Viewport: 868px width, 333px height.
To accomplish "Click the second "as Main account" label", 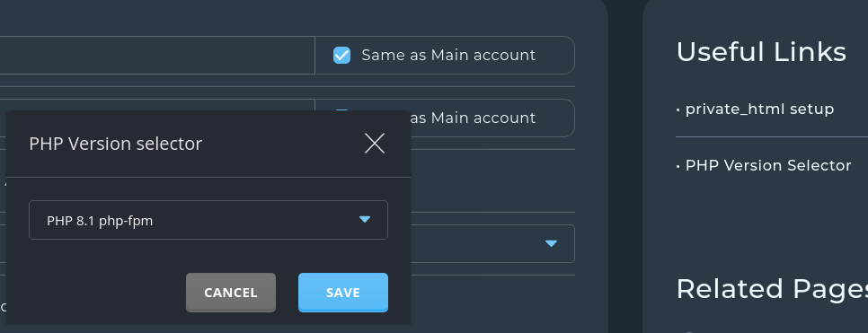I will (x=474, y=118).
